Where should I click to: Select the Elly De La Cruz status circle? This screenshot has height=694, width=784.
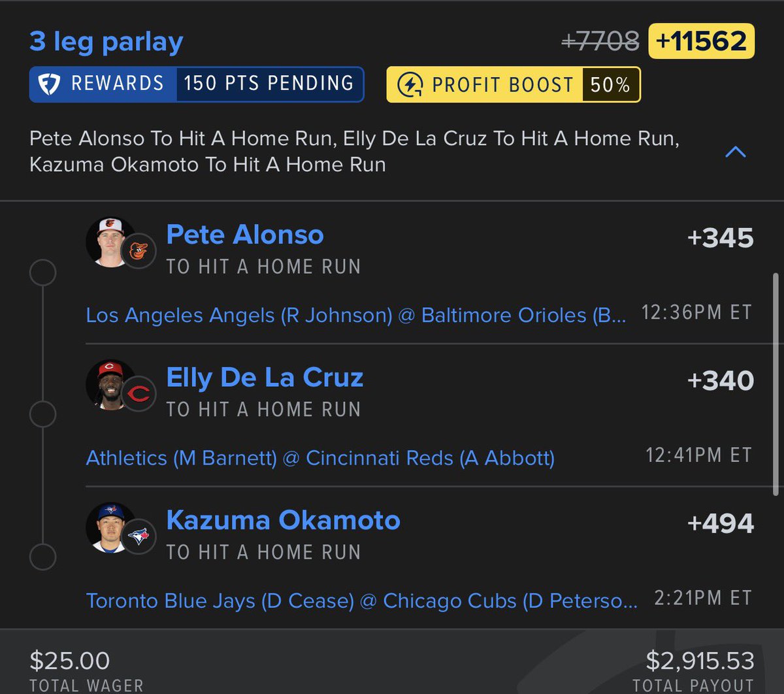[x=43, y=415]
